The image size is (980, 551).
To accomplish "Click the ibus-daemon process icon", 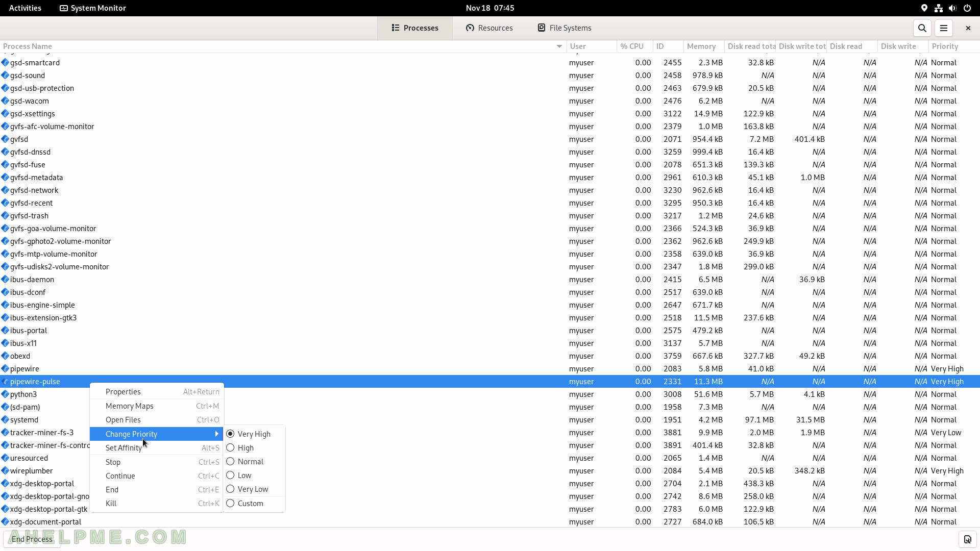I will (5, 280).
